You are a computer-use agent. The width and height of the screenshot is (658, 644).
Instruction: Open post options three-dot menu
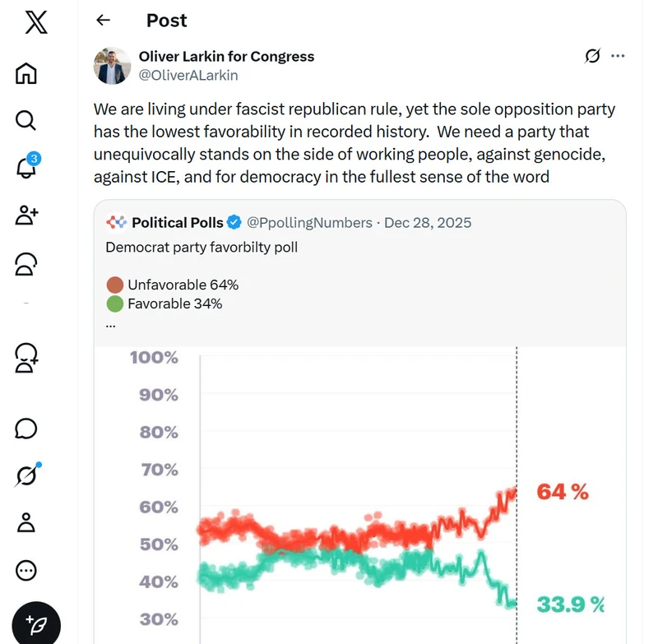click(618, 56)
